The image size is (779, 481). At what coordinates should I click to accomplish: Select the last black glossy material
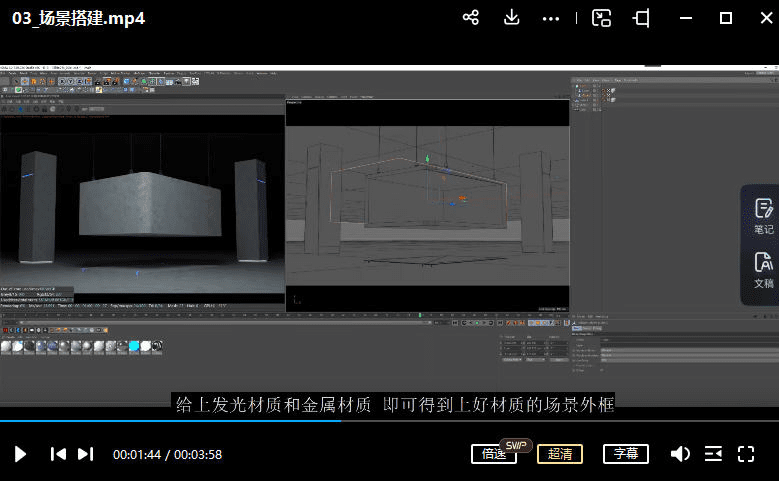(x=157, y=346)
